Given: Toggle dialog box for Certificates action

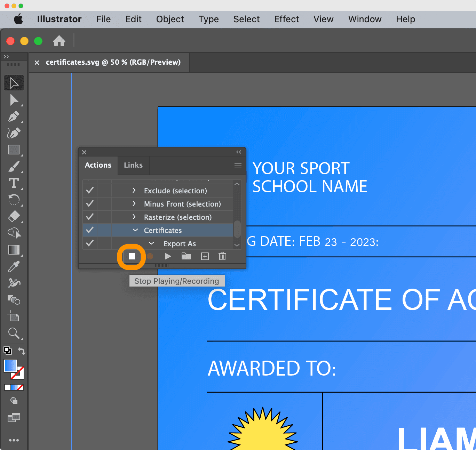Looking at the screenshot, I should 104,230.
